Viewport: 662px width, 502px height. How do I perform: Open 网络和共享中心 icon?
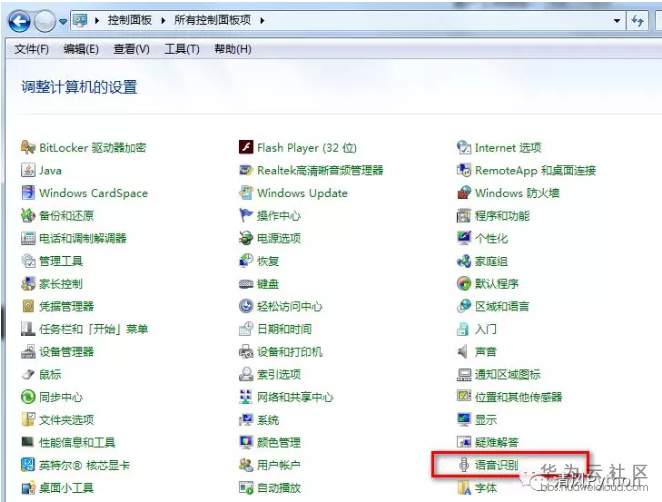246,397
